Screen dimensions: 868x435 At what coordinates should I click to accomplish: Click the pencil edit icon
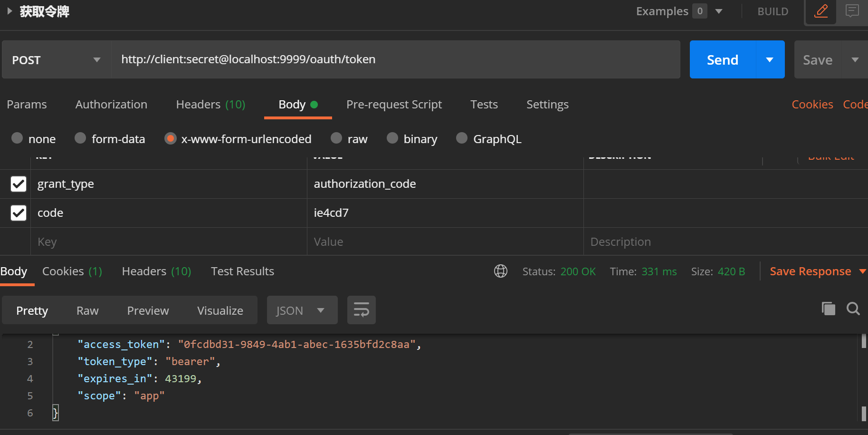(x=821, y=11)
